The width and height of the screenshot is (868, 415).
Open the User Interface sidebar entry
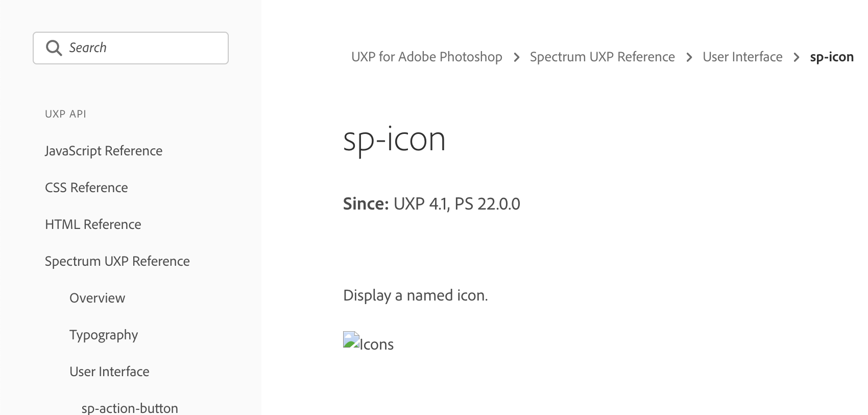(109, 372)
